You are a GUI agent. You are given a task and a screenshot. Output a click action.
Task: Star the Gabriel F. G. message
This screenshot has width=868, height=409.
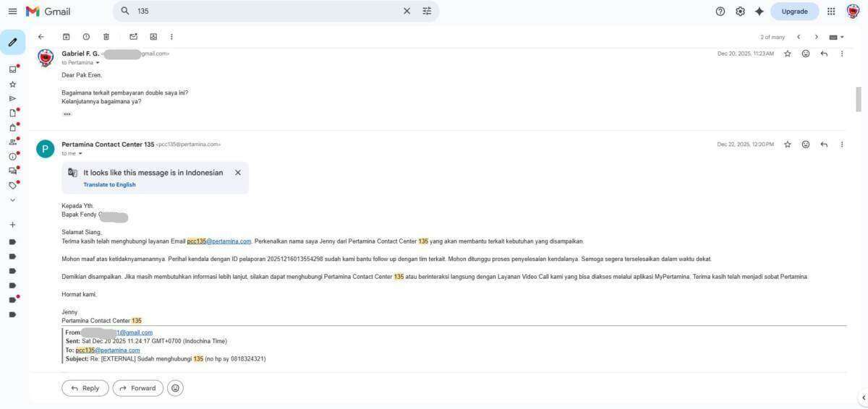[787, 53]
